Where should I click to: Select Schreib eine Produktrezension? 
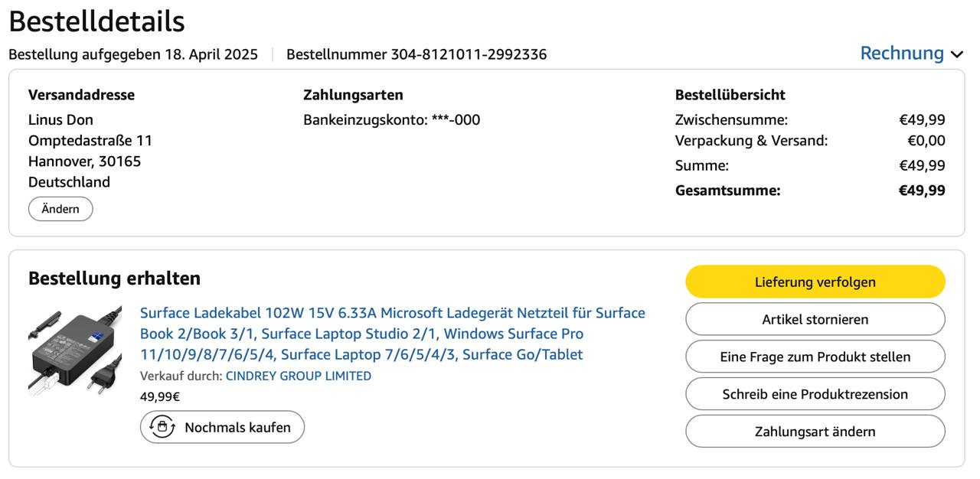pyautogui.click(x=815, y=394)
